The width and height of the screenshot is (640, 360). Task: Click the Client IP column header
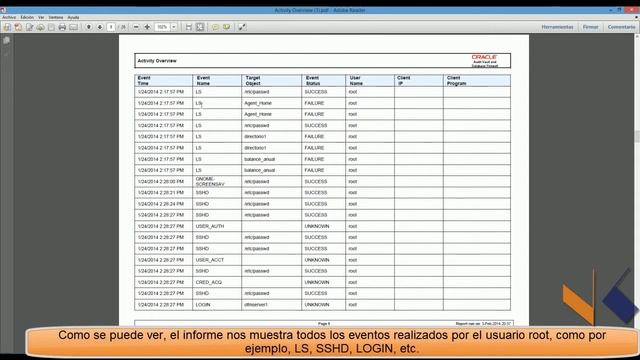(x=419, y=80)
